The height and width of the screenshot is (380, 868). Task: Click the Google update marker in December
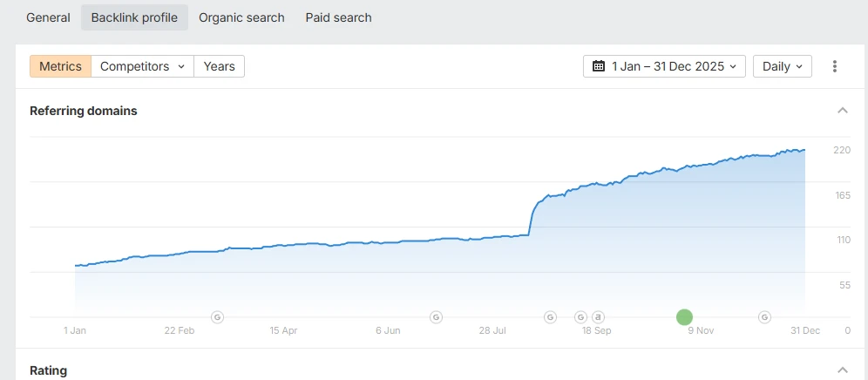[764, 317]
